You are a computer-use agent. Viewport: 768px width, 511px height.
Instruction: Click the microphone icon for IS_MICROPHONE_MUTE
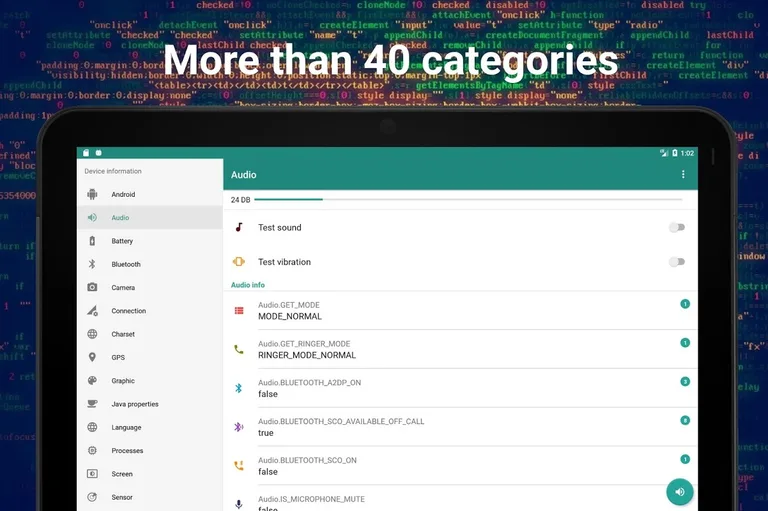239,504
